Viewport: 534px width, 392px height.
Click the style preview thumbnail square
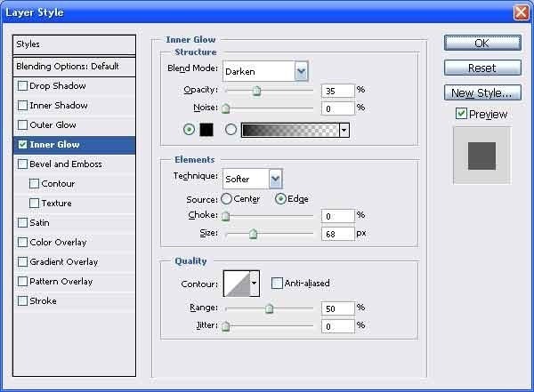pyautogui.click(x=481, y=156)
